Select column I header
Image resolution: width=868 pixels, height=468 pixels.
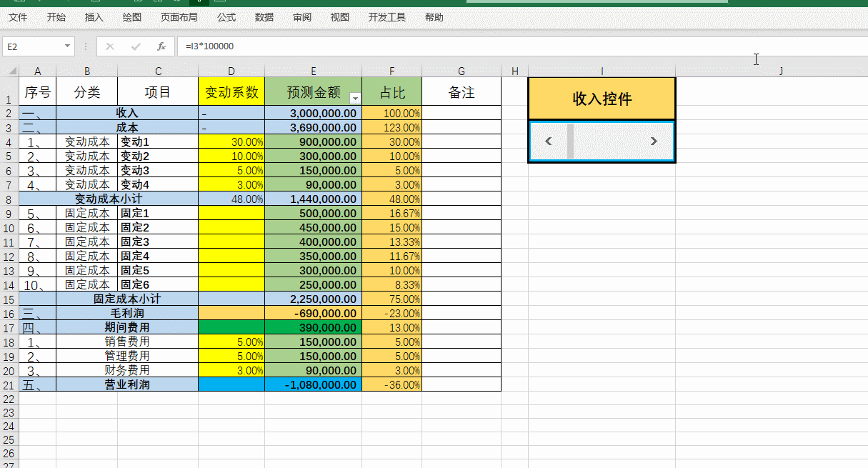(602, 71)
